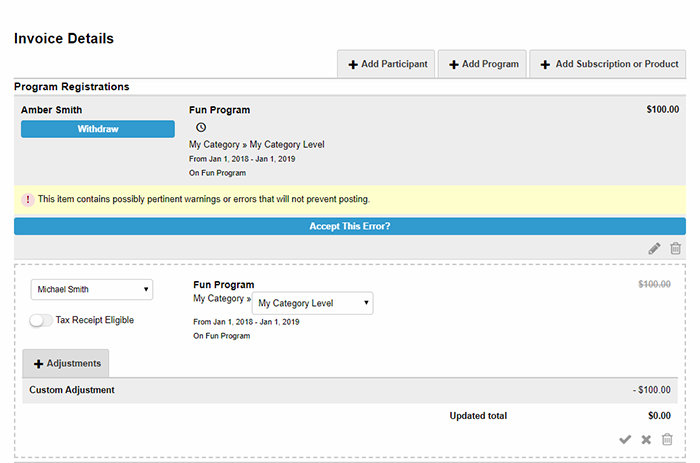Screen dimensions: 700x463
Task: Click the checkmark icon to confirm edits
Action: pyautogui.click(x=625, y=439)
